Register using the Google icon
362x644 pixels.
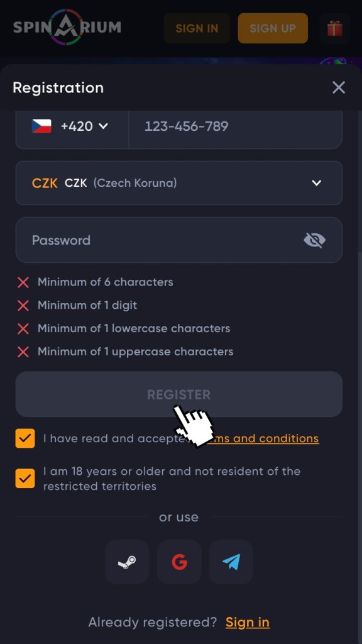[x=178, y=562]
